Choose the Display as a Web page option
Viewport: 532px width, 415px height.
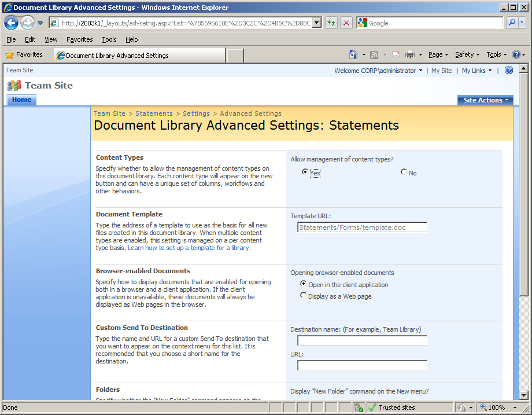(x=304, y=295)
